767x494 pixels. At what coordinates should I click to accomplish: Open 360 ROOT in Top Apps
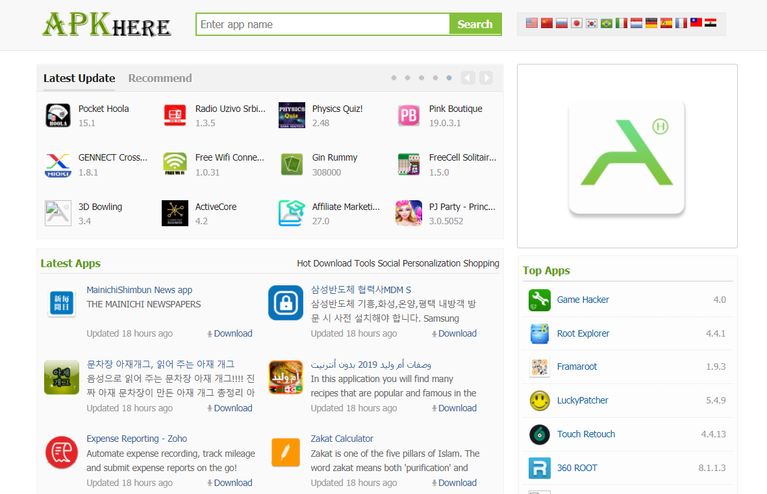point(577,468)
